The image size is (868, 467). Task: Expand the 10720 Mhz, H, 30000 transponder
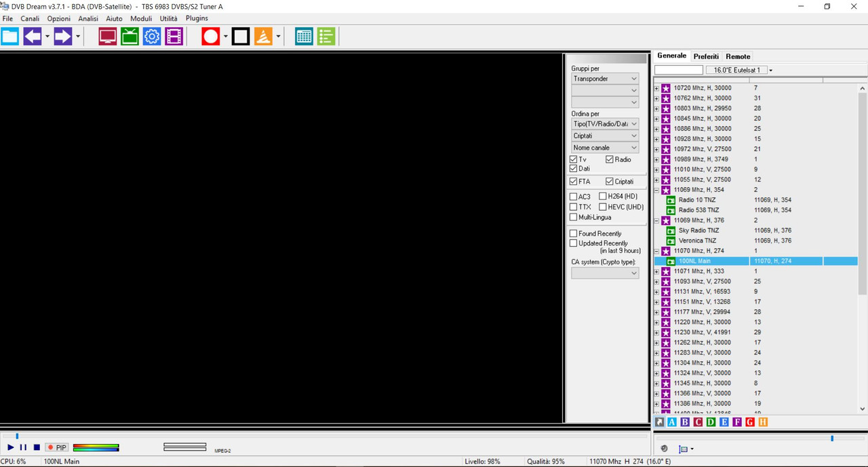pos(656,88)
